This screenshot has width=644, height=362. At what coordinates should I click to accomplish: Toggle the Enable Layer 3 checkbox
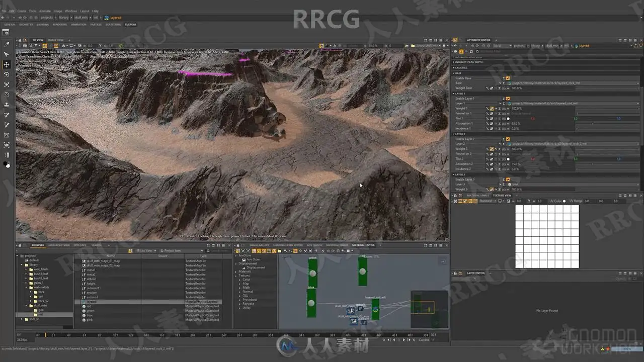click(508, 179)
